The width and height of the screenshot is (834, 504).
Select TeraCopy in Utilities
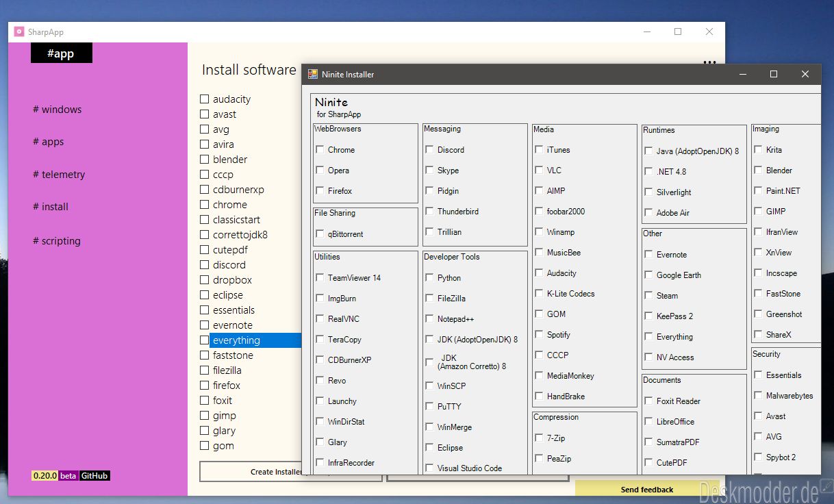(x=320, y=340)
